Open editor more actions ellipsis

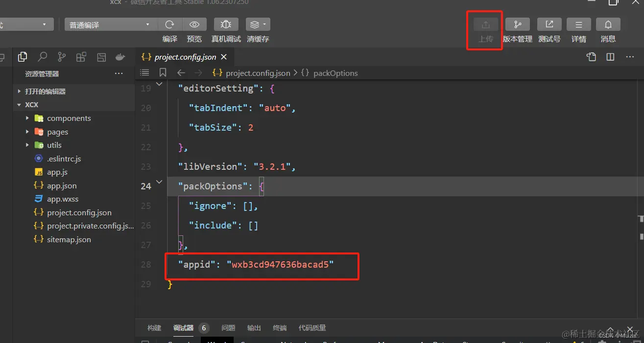point(630,57)
